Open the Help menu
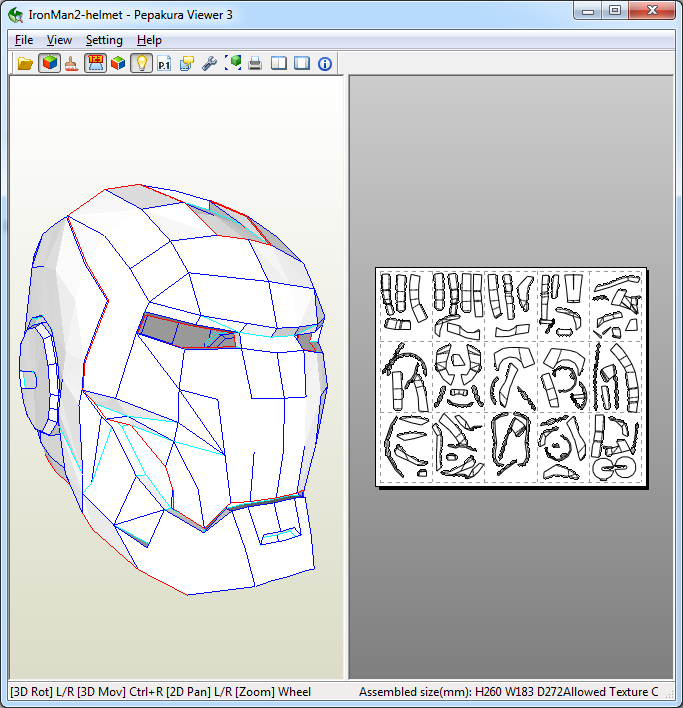The image size is (683, 708). (x=149, y=40)
